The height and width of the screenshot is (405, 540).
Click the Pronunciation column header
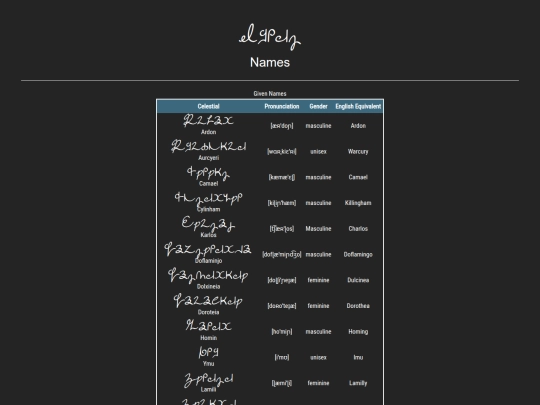pos(282,106)
